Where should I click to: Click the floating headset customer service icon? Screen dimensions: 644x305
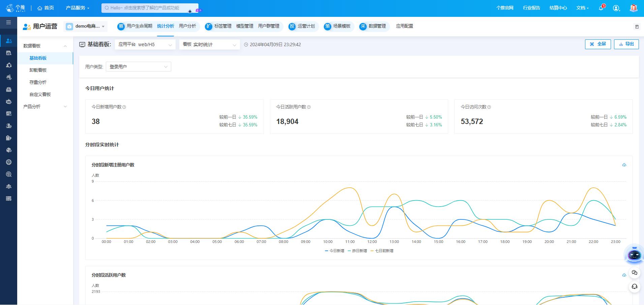click(635, 286)
